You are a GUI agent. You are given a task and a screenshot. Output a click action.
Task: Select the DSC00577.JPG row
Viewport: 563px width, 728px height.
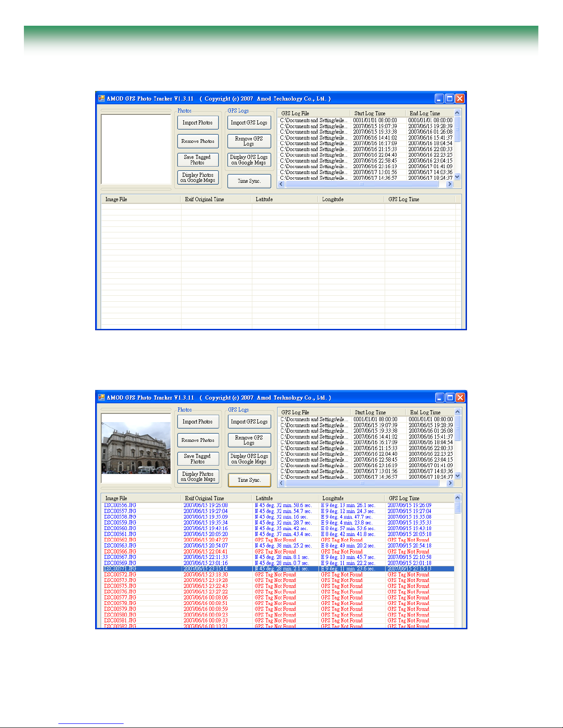point(278,598)
